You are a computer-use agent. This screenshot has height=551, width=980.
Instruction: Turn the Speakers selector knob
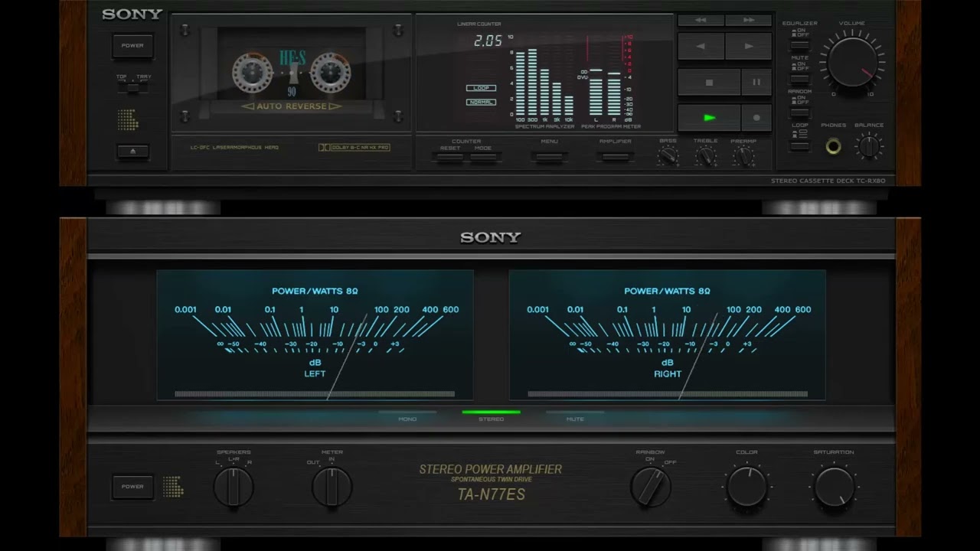coord(233,486)
